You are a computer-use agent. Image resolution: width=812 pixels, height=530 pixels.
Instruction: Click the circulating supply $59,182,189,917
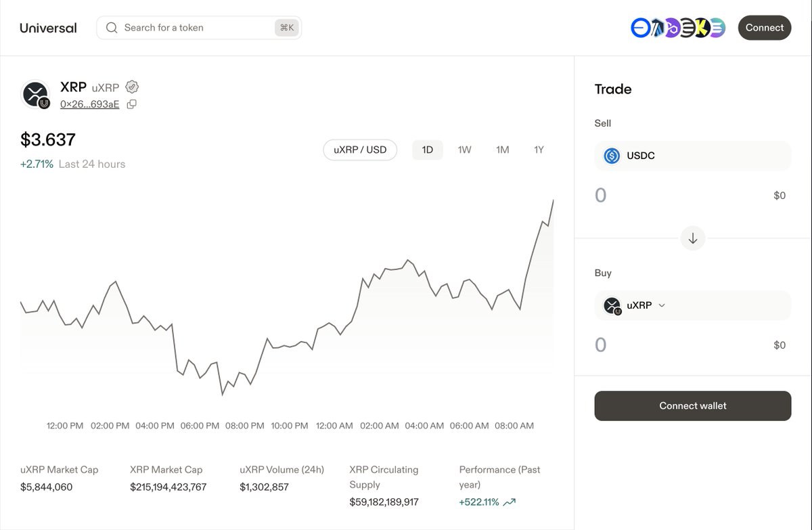point(384,502)
